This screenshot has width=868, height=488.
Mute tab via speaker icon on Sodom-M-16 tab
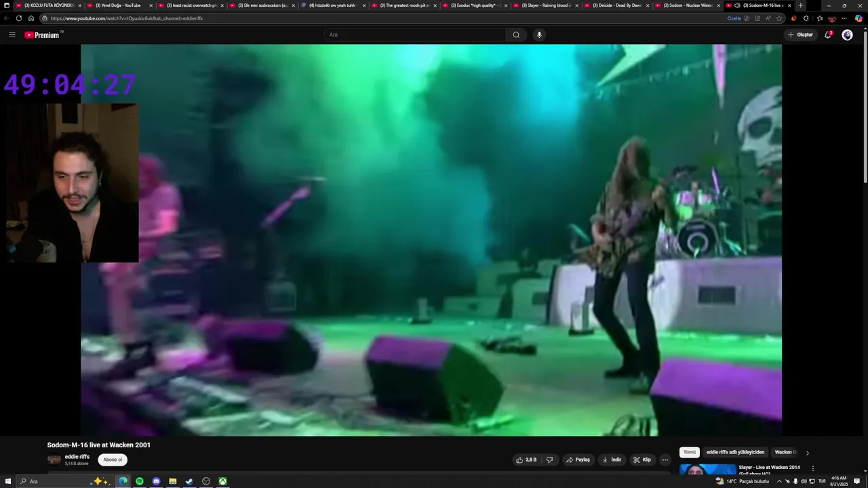tap(737, 5)
